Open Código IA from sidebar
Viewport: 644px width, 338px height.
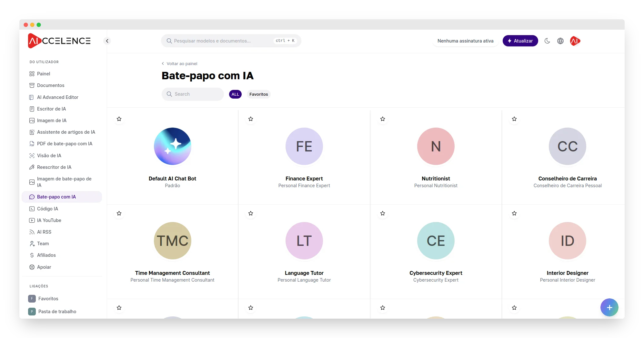point(47,209)
